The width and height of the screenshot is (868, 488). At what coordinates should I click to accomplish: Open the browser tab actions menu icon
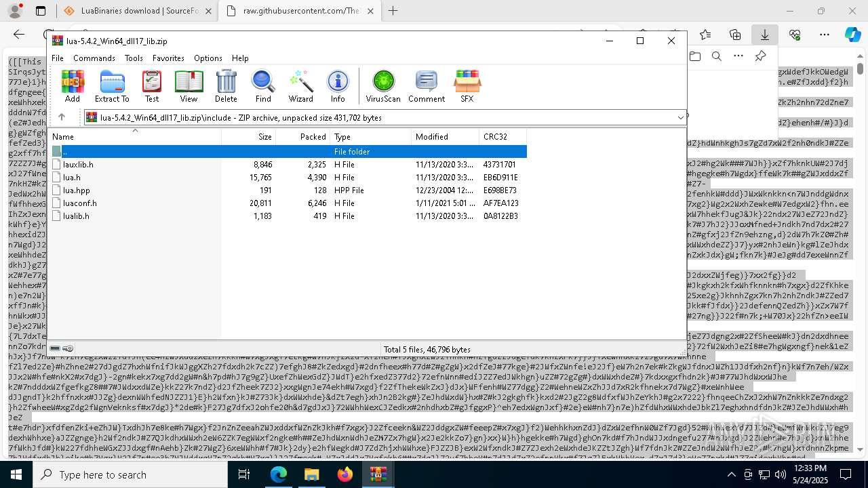(41, 11)
